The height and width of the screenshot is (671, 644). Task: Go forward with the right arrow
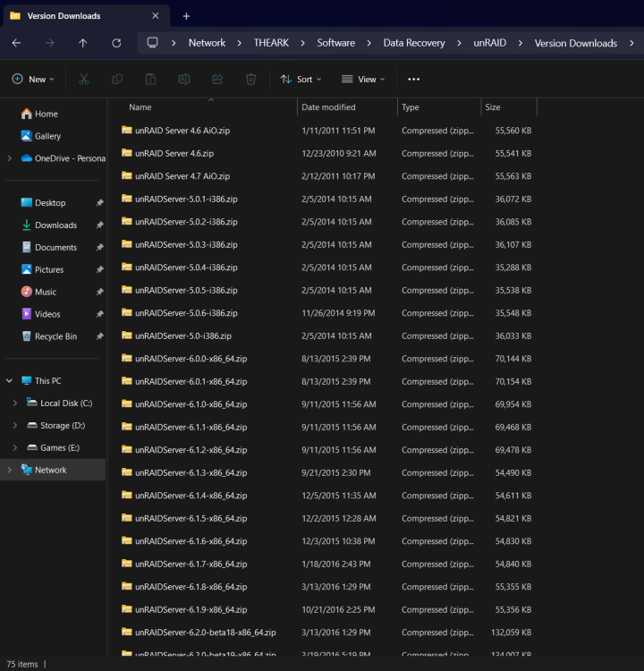click(x=49, y=43)
